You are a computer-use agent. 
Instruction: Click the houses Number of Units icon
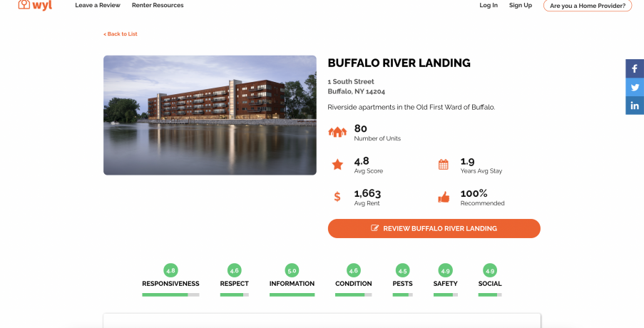[x=337, y=132]
